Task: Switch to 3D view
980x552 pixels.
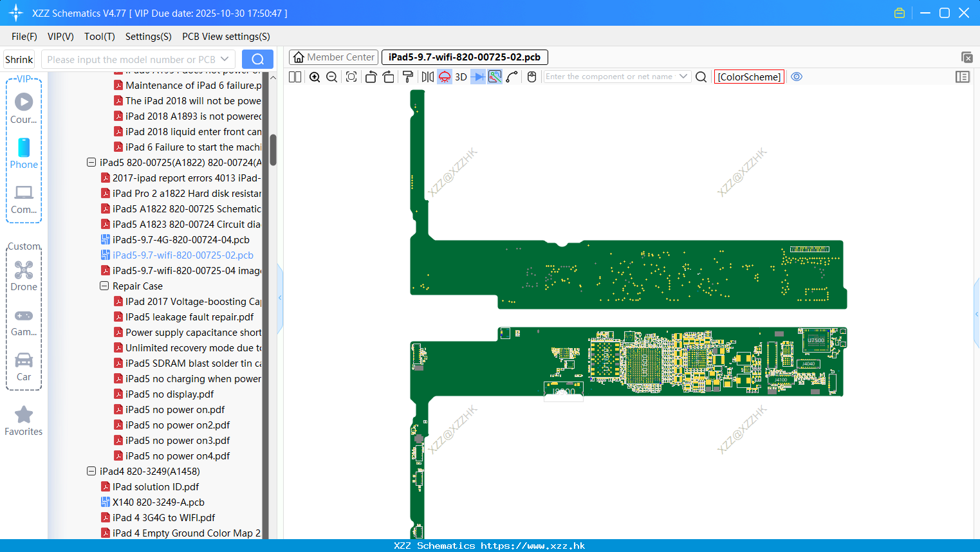Action: tap(461, 77)
